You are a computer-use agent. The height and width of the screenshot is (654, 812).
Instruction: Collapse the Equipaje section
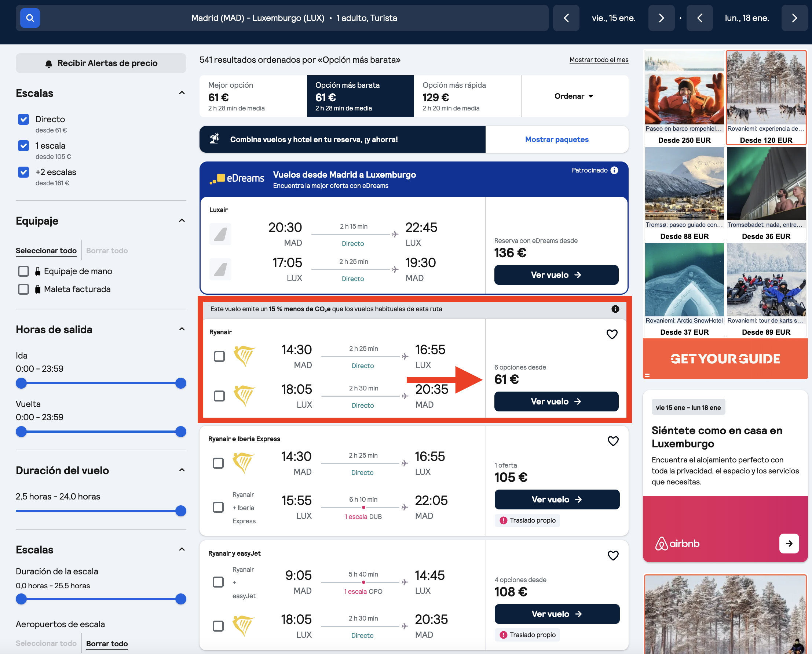pos(182,221)
